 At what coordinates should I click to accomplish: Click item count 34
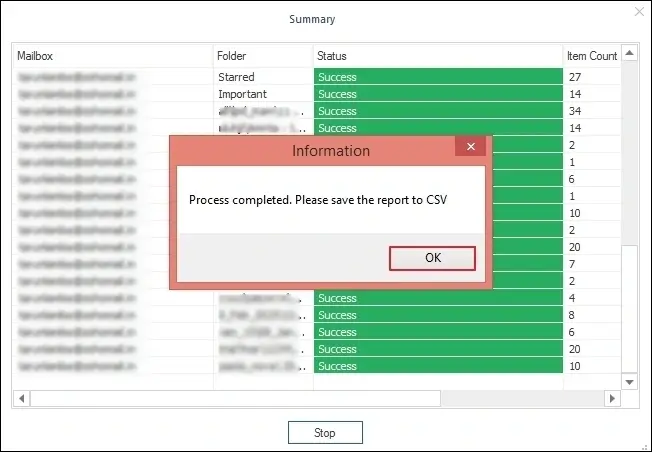(575, 111)
